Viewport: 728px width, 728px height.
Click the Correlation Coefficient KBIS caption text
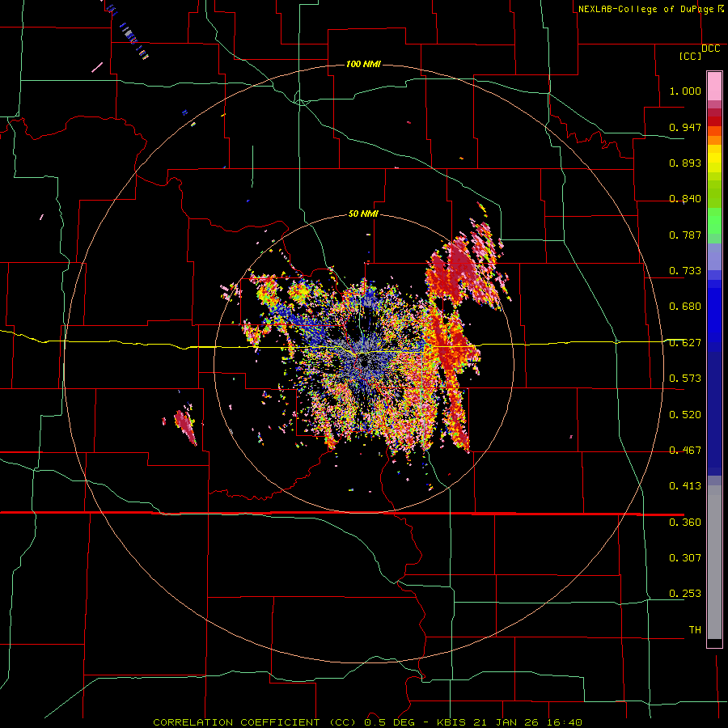pyautogui.click(x=367, y=722)
